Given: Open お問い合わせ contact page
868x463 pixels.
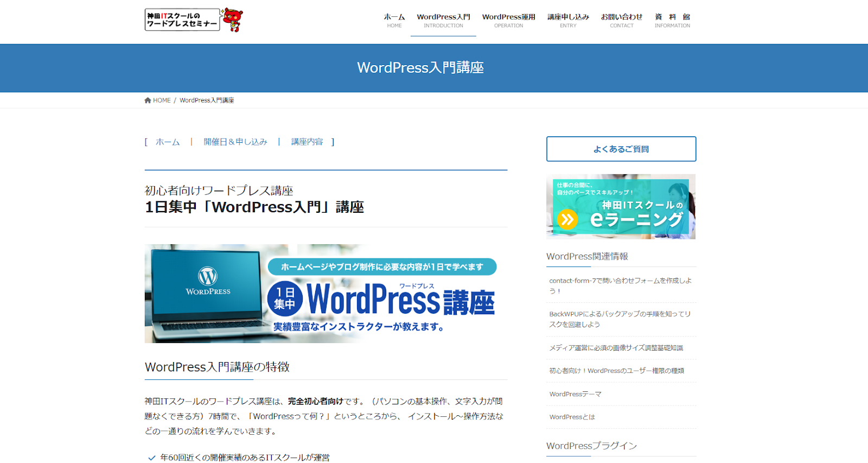Looking at the screenshot, I should coord(621,21).
